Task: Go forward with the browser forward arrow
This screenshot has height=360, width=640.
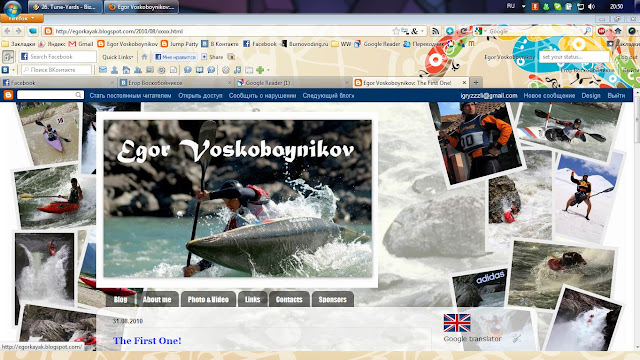Action: (18, 31)
